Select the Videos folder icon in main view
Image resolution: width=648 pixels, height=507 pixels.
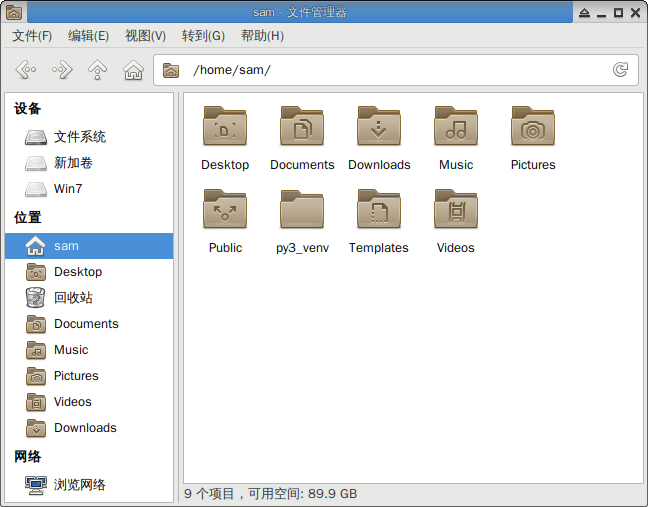pos(456,210)
